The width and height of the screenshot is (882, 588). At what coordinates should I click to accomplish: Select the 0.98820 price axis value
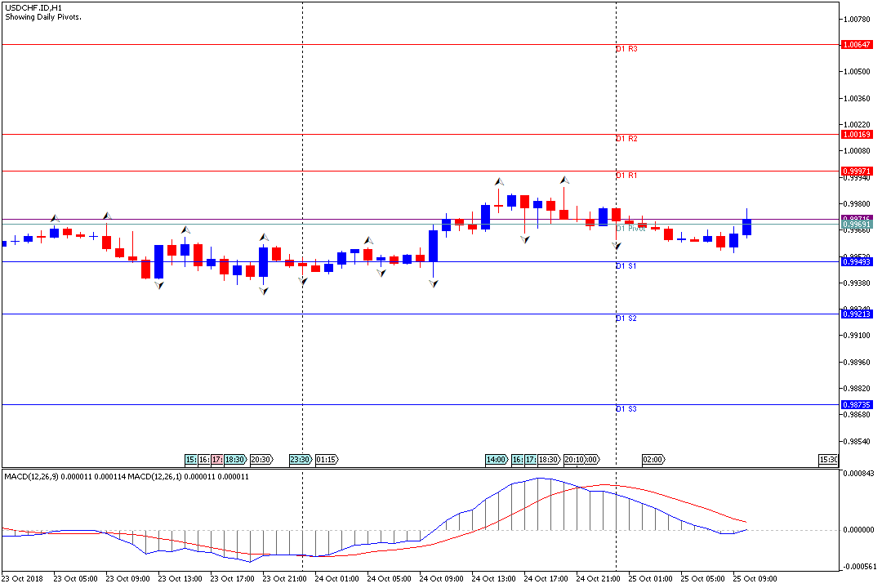click(x=857, y=388)
